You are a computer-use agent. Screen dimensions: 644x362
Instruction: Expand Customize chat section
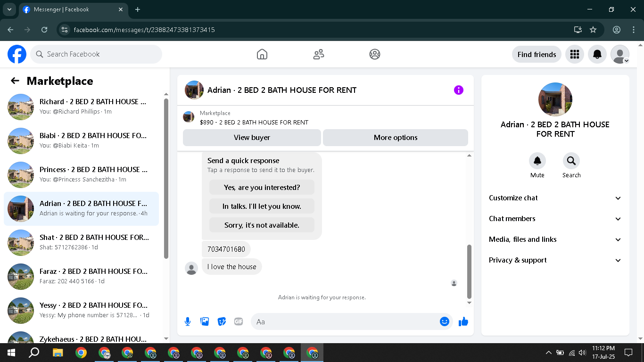tap(555, 198)
